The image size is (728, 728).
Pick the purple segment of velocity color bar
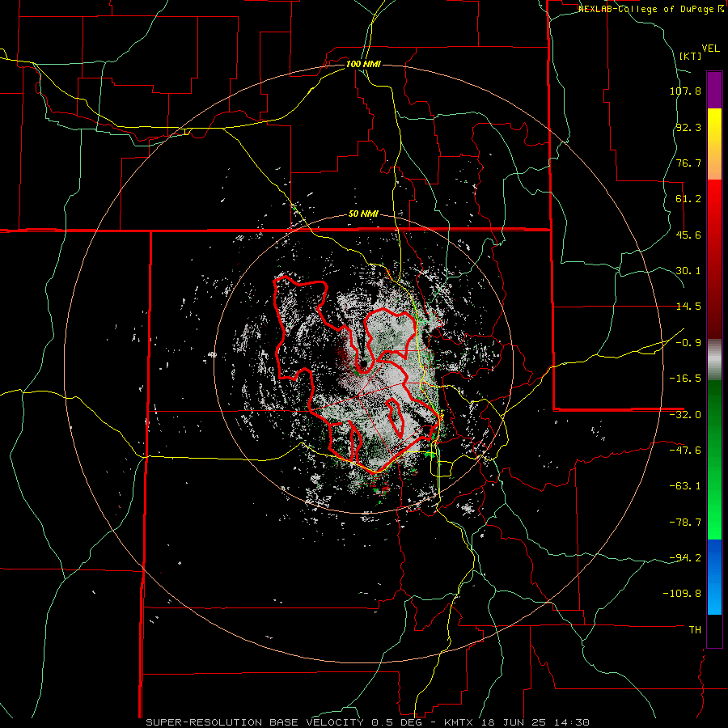pyautogui.click(x=714, y=90)
